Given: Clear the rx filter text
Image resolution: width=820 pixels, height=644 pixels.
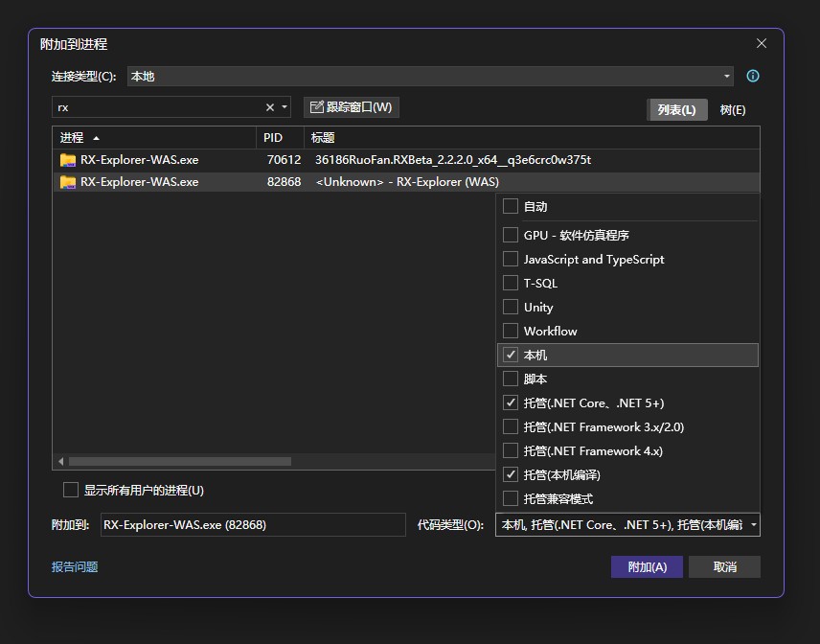Looking at the screenshot, I should pyautogui.click(x=270, y=107).
